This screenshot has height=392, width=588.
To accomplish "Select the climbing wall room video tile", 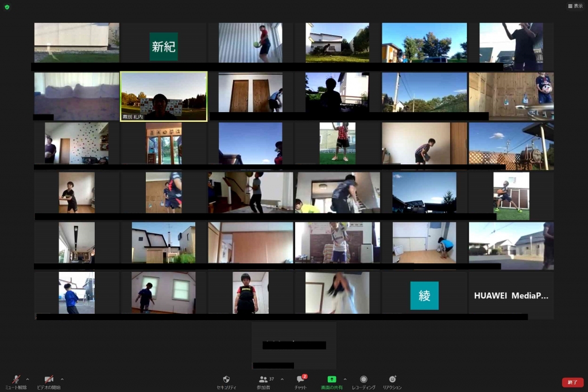I will point(76,143).
